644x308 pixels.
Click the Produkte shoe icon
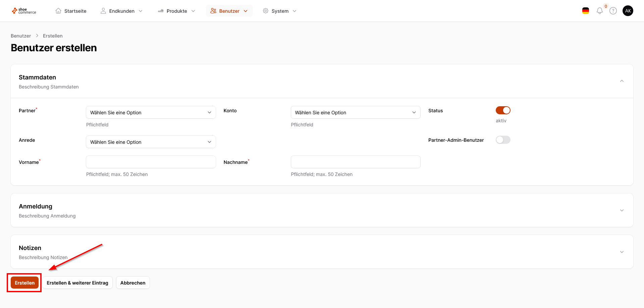click(161, 11)
